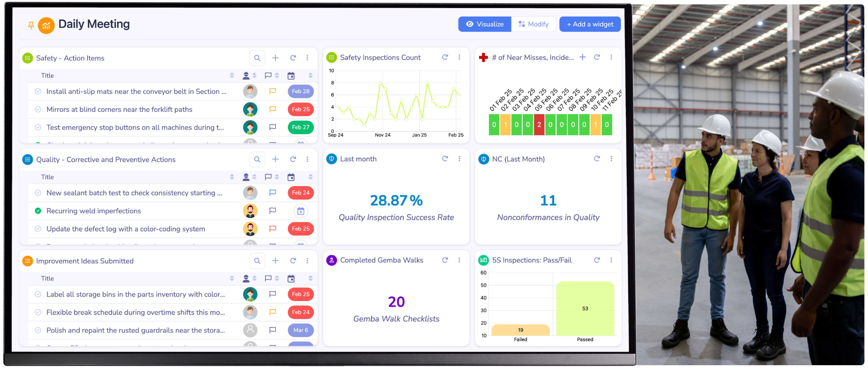Image resolution: width=868 pixels, height=369 pixels.
Task: Open options menu of Near Misses widget
Action: point(611,57)
